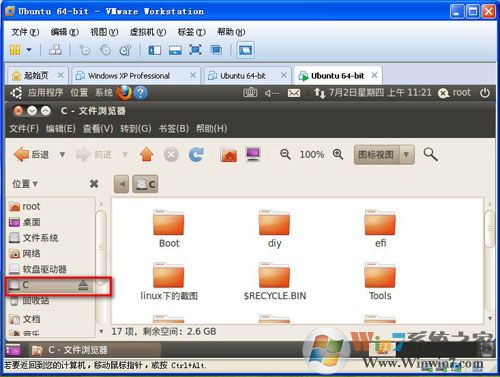The width and height of the screenshot is (500, 377).
Task: Open the VMware 编辑 menu
Action: pyautogui.click(x=65, y=32)
